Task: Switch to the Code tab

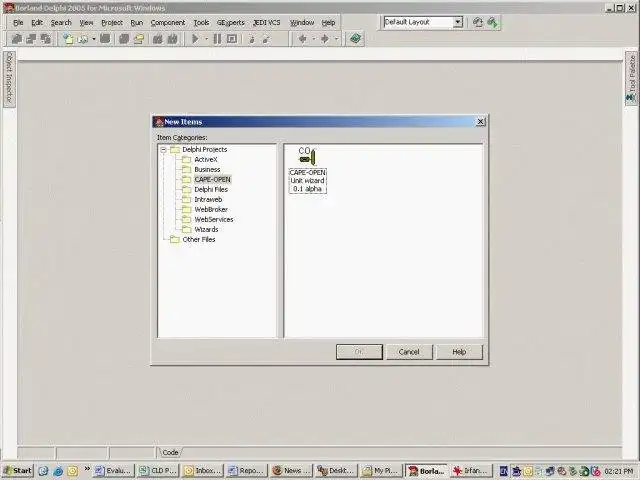Action: [x=170, y=452]
